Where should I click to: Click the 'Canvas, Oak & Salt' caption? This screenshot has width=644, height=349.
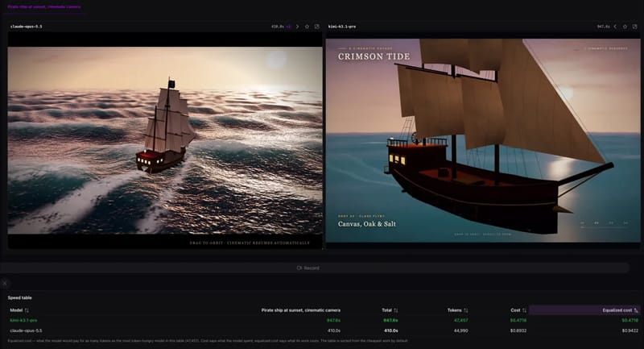tap(367, 224)
